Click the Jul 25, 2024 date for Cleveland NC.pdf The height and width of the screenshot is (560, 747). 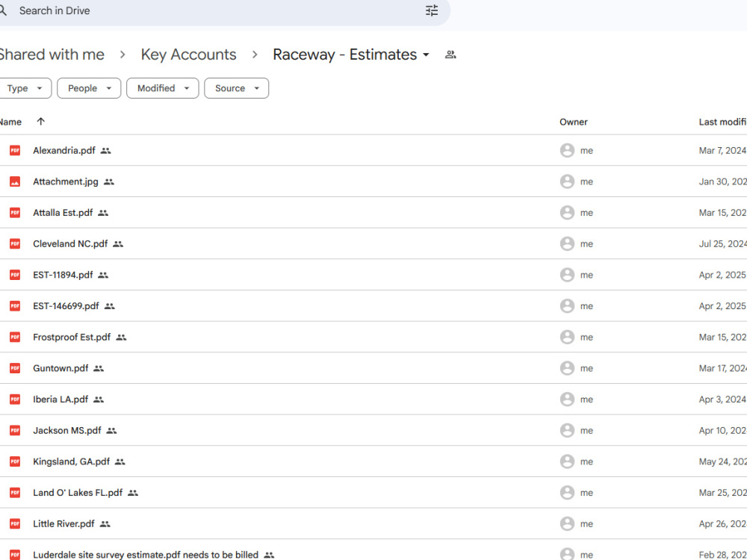(722, 244)
